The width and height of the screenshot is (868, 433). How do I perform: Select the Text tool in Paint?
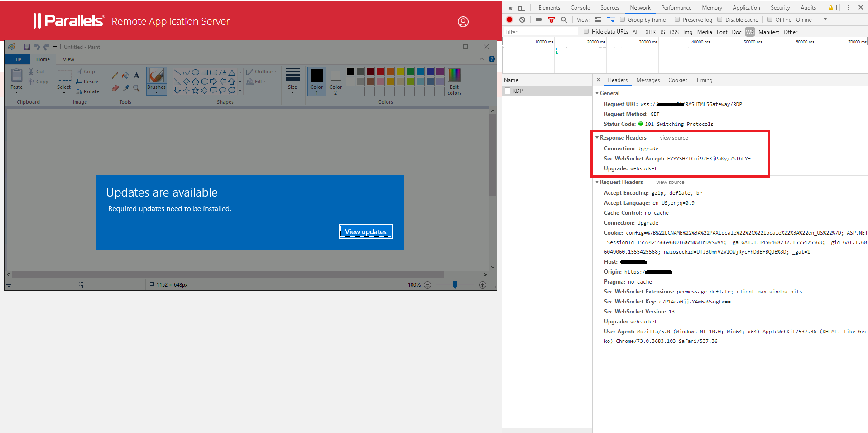(136, 75)
